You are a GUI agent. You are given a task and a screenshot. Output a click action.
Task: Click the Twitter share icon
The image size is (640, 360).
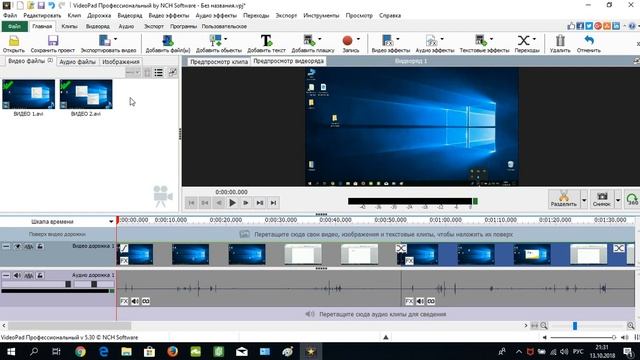(589, 26)
